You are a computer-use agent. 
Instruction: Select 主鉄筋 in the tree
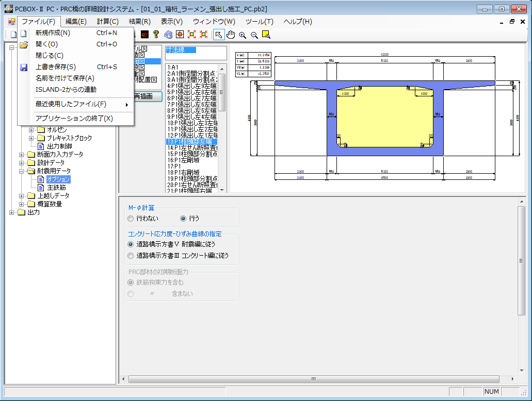coord(56,188)
